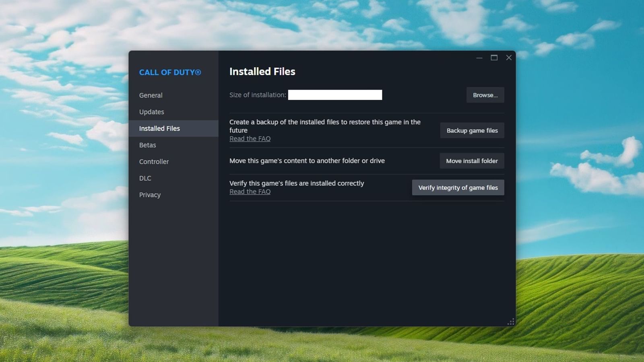Open the Controller settings section

(154, 161)
